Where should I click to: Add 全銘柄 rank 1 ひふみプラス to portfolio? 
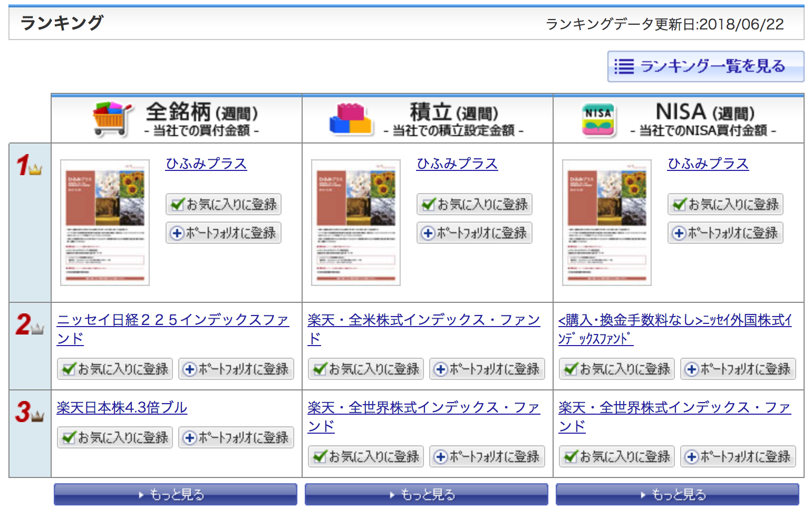224,233
